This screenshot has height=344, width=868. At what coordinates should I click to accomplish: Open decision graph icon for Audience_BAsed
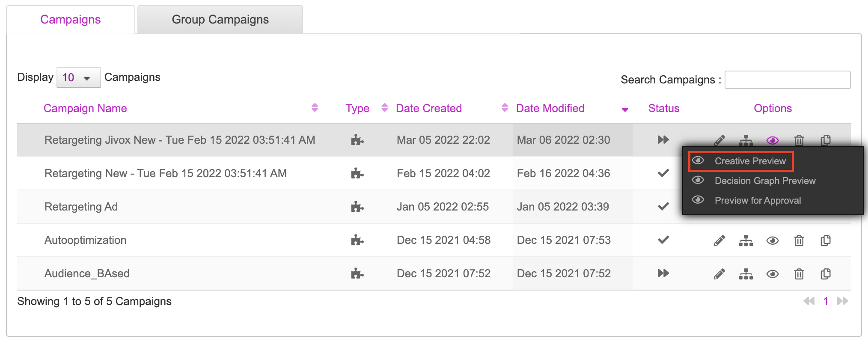pyautogui.click(x=746, y=274)
